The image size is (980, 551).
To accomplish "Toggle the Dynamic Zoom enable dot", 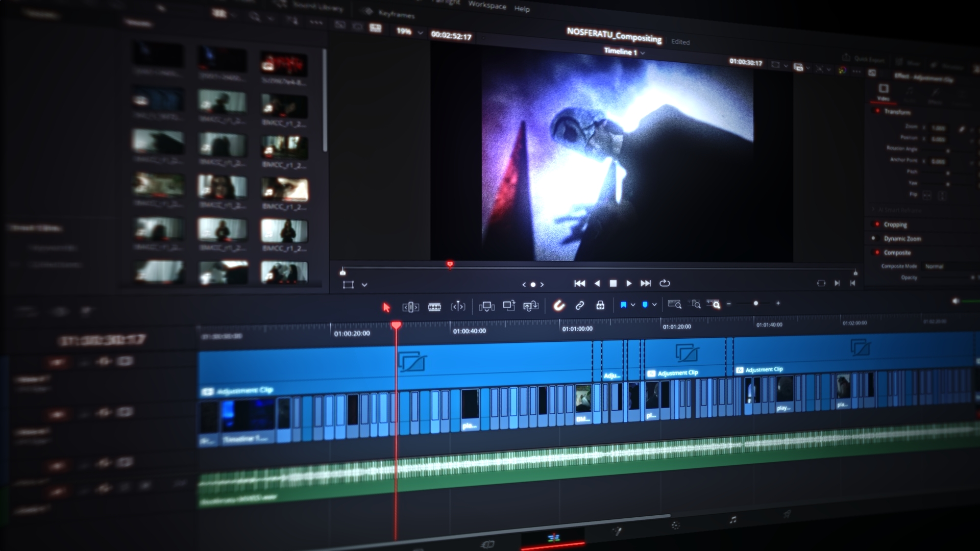I will tap(873, 238).
